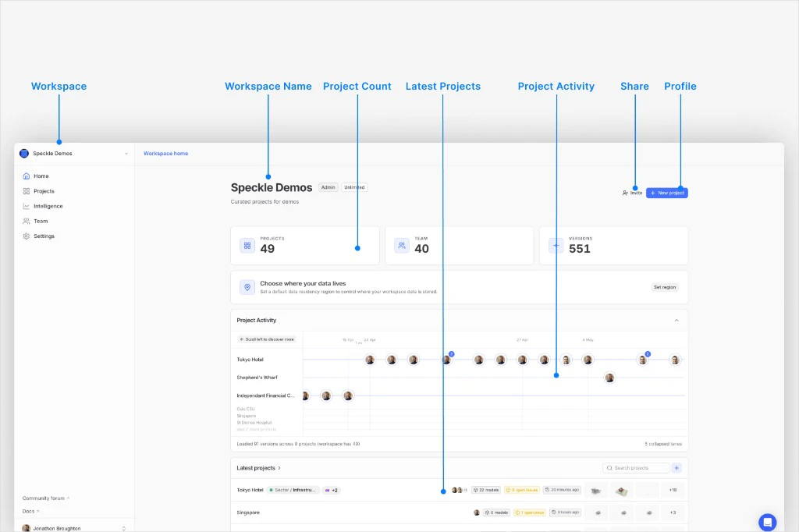Go to Workspace home breadcrumb
Viewport: 799px width, 532px height.
(165, 154)
